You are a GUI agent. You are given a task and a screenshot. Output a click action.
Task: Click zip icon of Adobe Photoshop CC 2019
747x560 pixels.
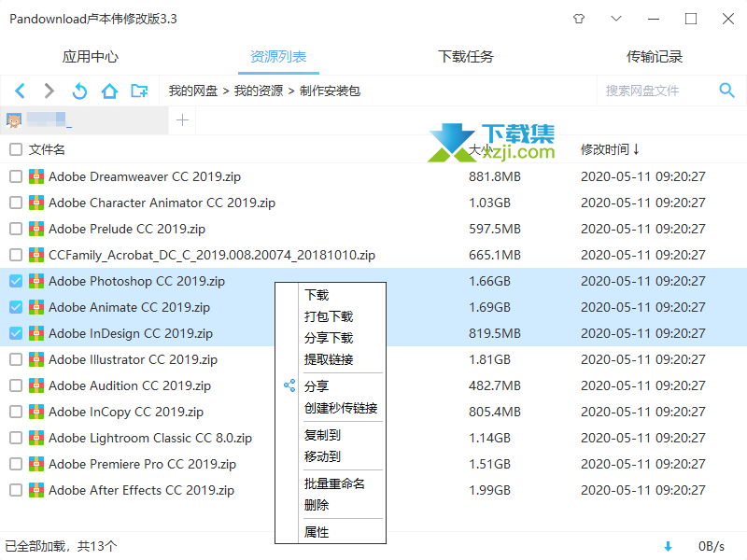36,282
